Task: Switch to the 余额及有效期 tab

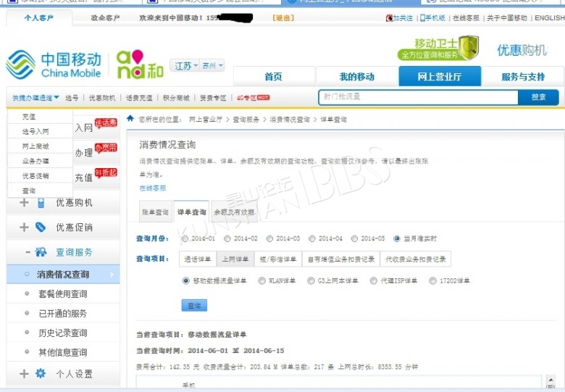Action: click(x=234, y=212)
